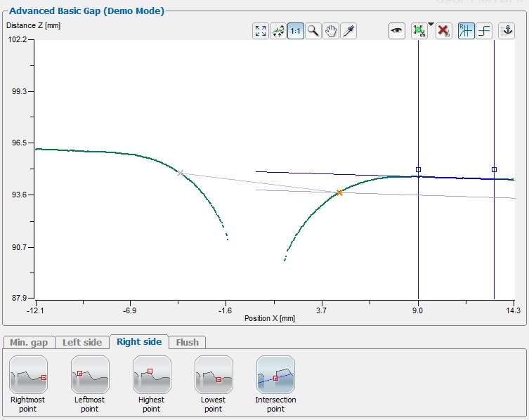The height and width of the screenshot is (420, 529).
Task: Click the red X remove range icon
Action: click(444, 31)
